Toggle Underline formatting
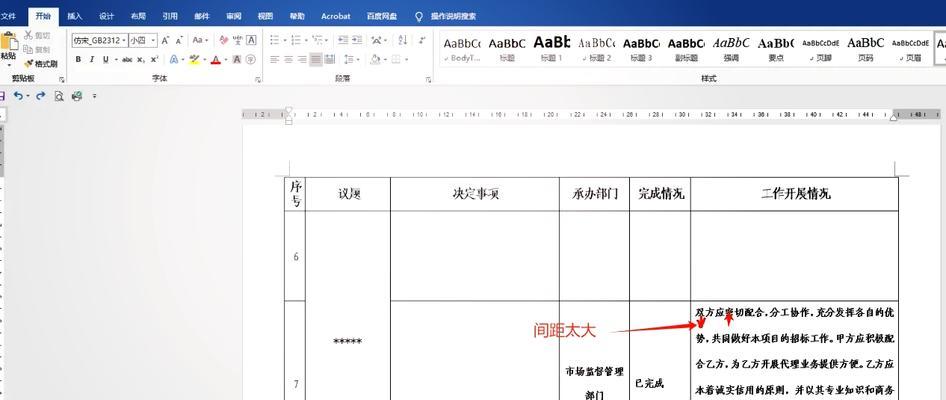This screenshot has height=400, width=946. pos(106,60)
